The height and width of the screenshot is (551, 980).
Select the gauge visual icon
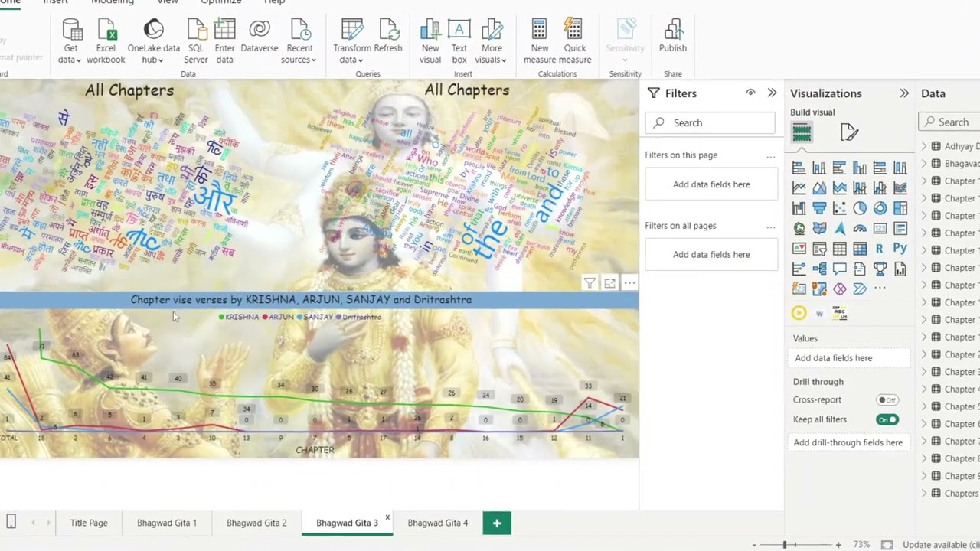pyautogui.click(x=860, y=228)
